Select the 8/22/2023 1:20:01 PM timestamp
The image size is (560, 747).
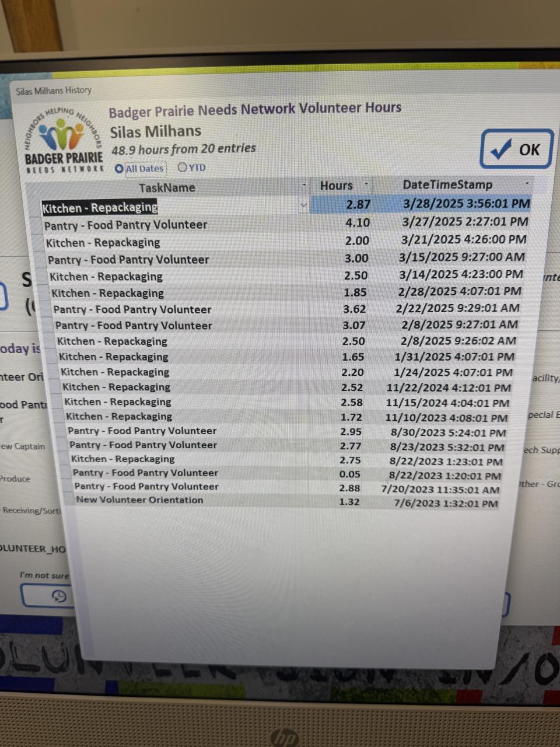pyautogui.click(x=444, y=476)
